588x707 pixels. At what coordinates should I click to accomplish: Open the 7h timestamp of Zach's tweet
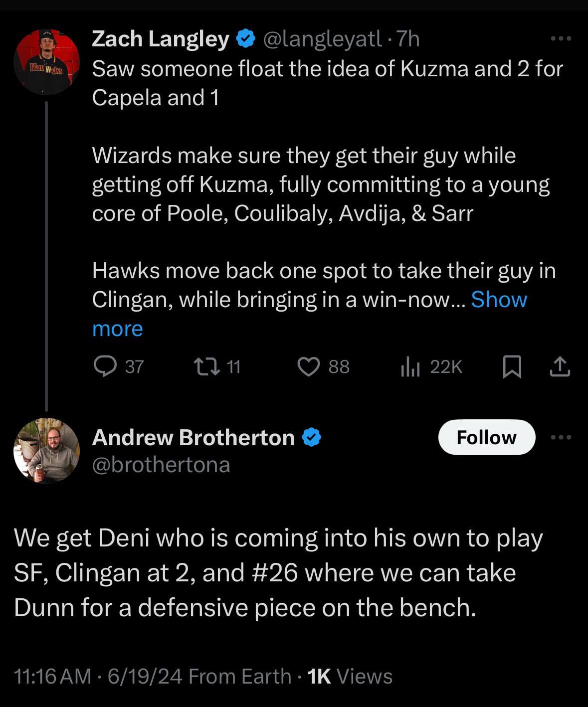(x=407, y=39)
